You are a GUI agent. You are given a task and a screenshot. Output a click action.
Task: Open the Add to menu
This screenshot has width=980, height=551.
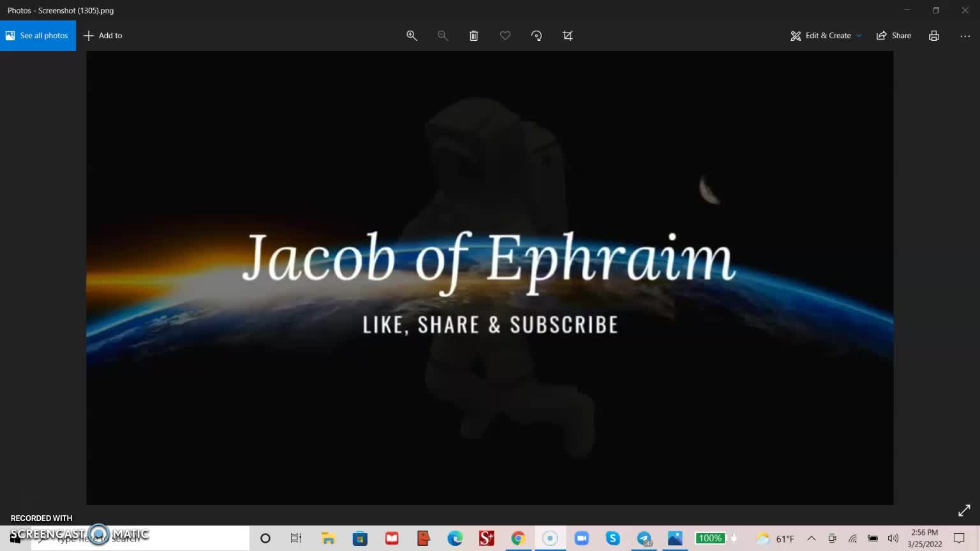click(x=103, y=36)
